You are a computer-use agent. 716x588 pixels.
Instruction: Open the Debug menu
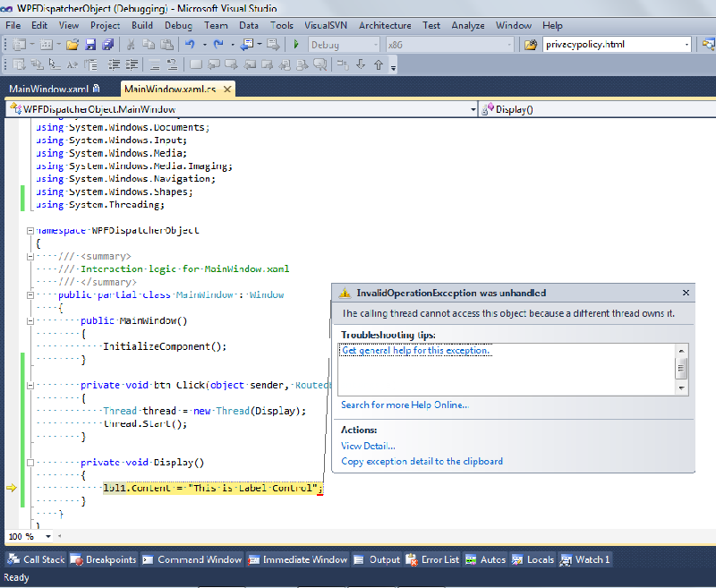coord(178,26)
